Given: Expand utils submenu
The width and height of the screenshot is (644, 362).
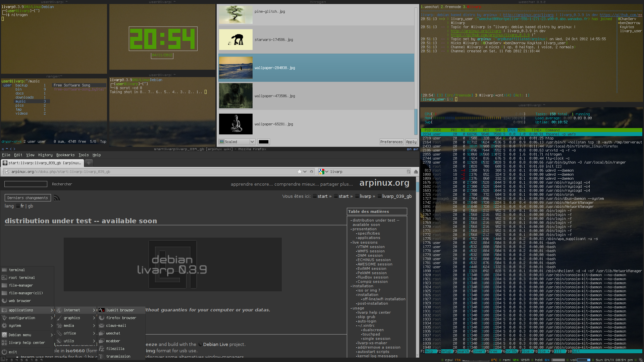Looking at the screenshot, I should pyautogui.click(x=76, y=341).
